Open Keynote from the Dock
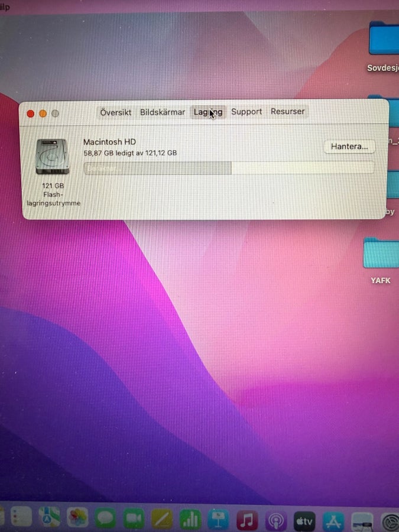The image size is (399, 532). pos(219,520)
